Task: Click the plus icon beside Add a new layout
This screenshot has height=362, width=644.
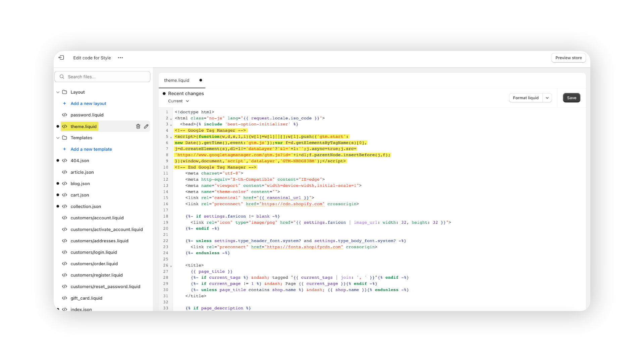Action: coord(64,104)
